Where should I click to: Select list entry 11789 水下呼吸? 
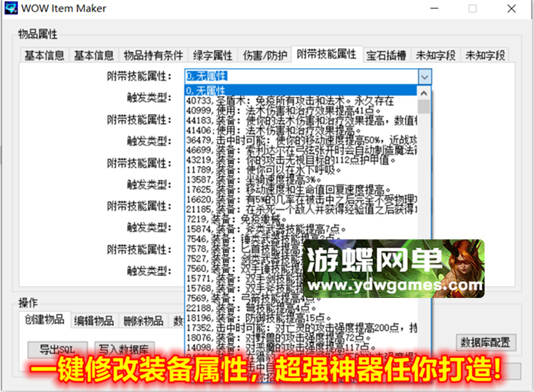pyautogui.click(x=301, y=170)
